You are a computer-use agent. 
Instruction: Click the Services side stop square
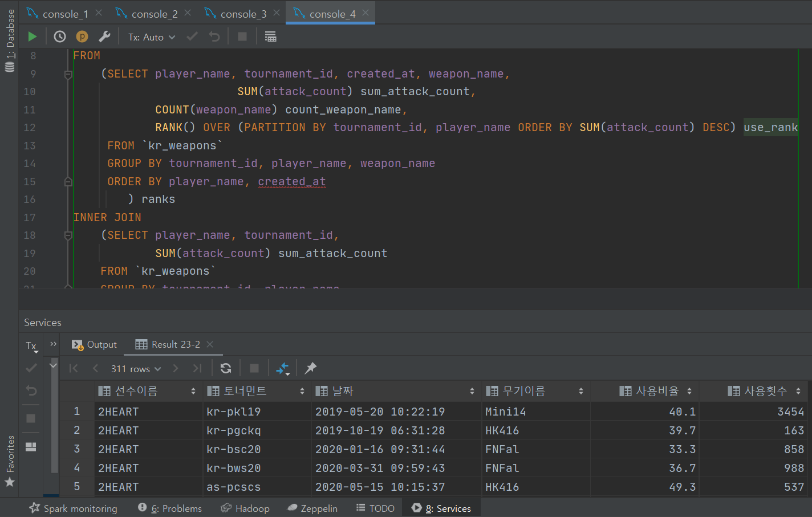tap(31, 418)
